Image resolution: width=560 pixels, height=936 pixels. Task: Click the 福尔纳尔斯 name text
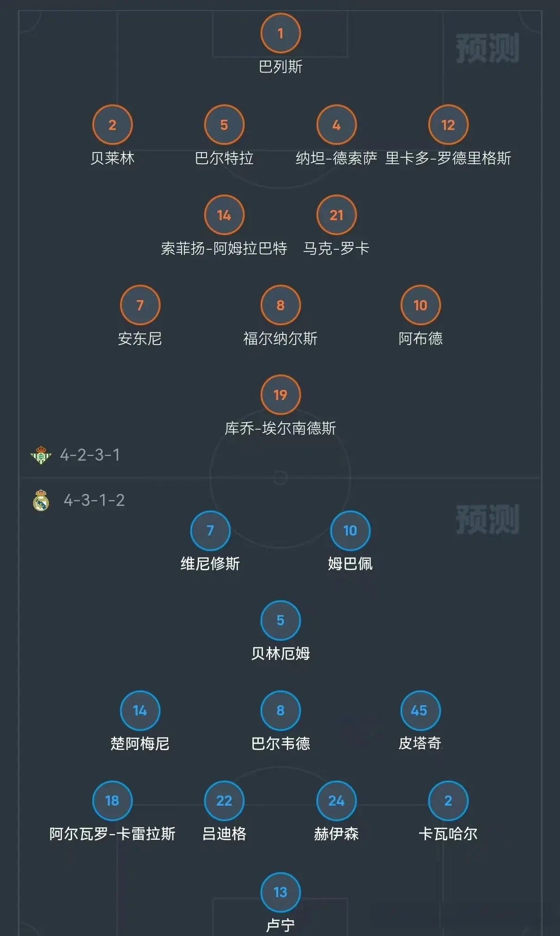pyautogui.click(x=280, y=339)
